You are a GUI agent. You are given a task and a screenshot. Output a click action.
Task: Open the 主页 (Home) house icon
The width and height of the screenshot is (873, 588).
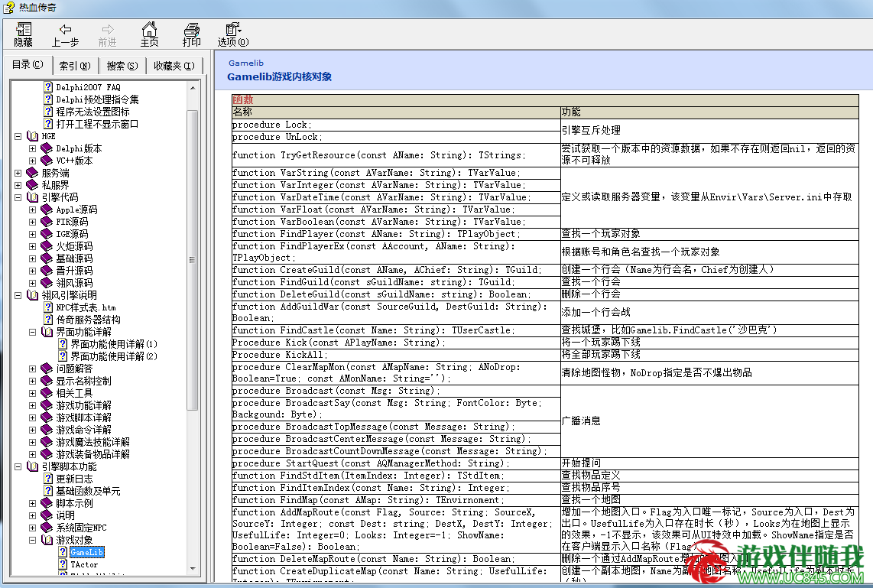149,29
